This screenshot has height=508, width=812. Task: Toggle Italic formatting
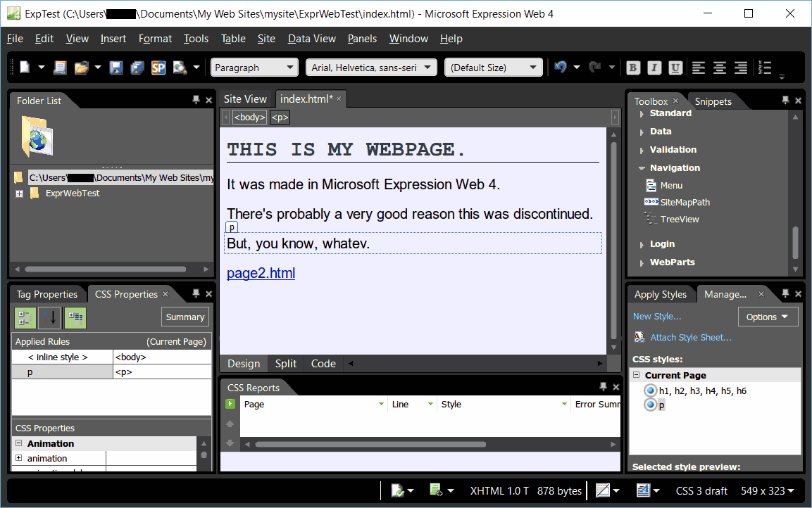(x=654, y=68)
